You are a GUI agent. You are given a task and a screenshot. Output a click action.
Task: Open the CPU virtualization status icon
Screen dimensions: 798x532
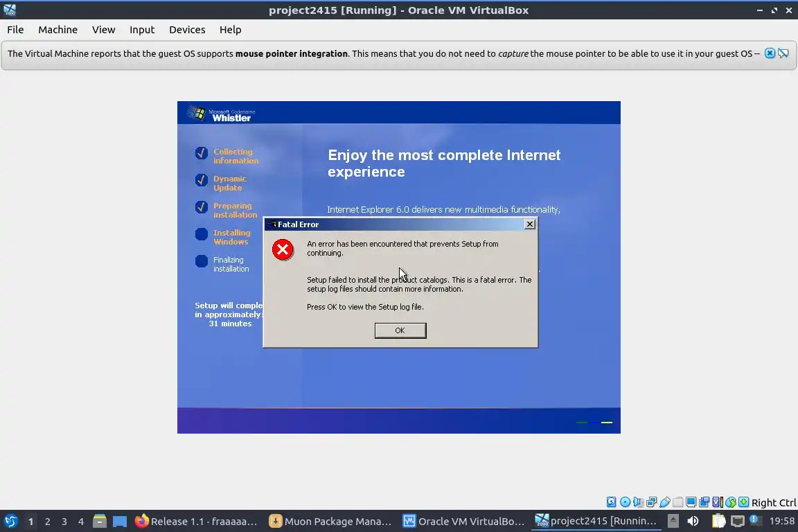pos(718,502)
